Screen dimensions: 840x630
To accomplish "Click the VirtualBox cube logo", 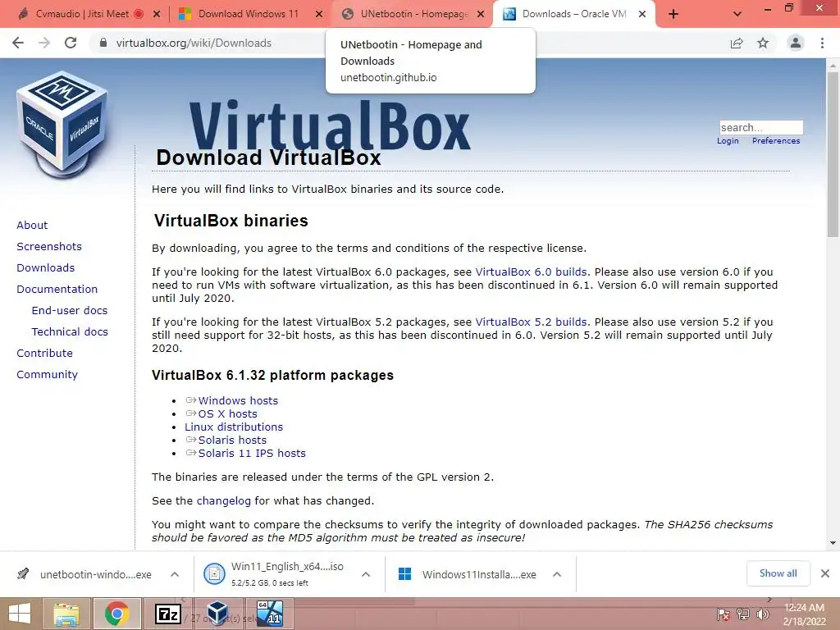I will [62, 125].
